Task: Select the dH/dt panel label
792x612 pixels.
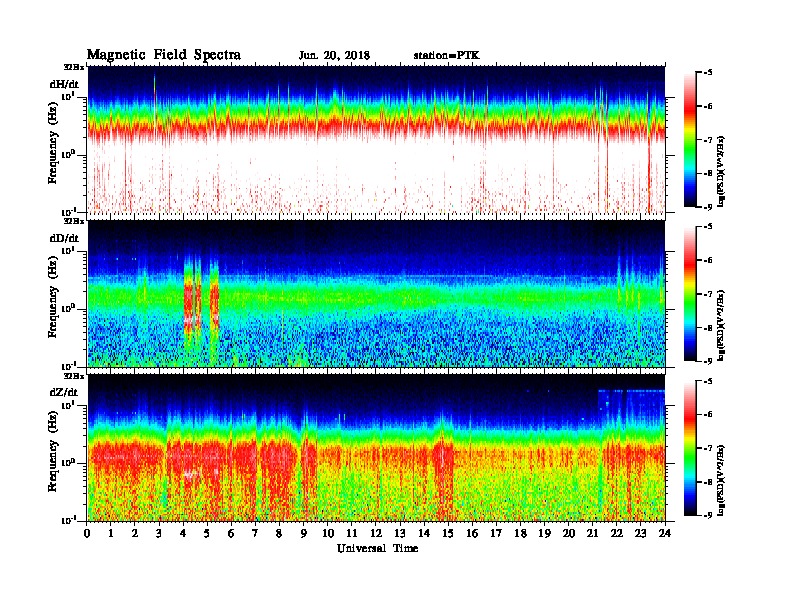Action: (x=64, y=84)
